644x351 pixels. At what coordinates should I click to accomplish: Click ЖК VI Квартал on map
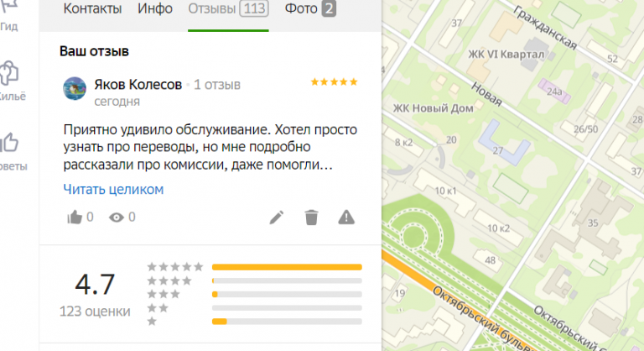coord(506,55)
